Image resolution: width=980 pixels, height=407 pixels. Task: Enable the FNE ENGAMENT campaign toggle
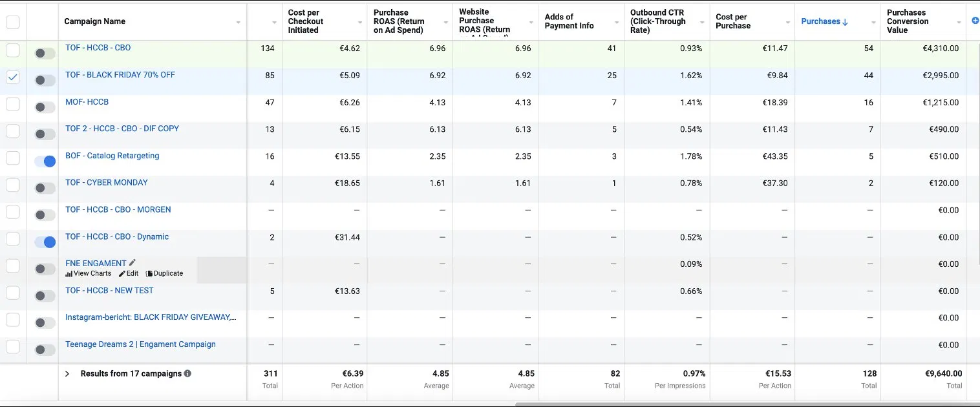tap(45, 269)
